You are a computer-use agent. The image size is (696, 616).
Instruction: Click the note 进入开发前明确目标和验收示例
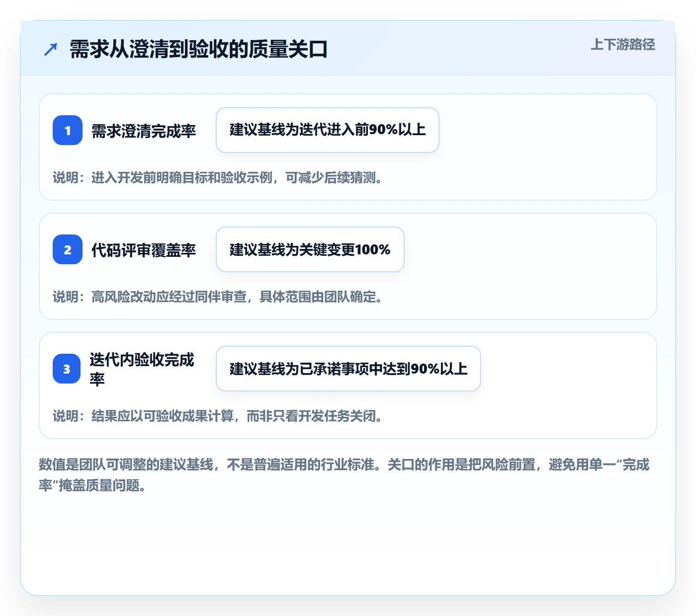(218, 177)
